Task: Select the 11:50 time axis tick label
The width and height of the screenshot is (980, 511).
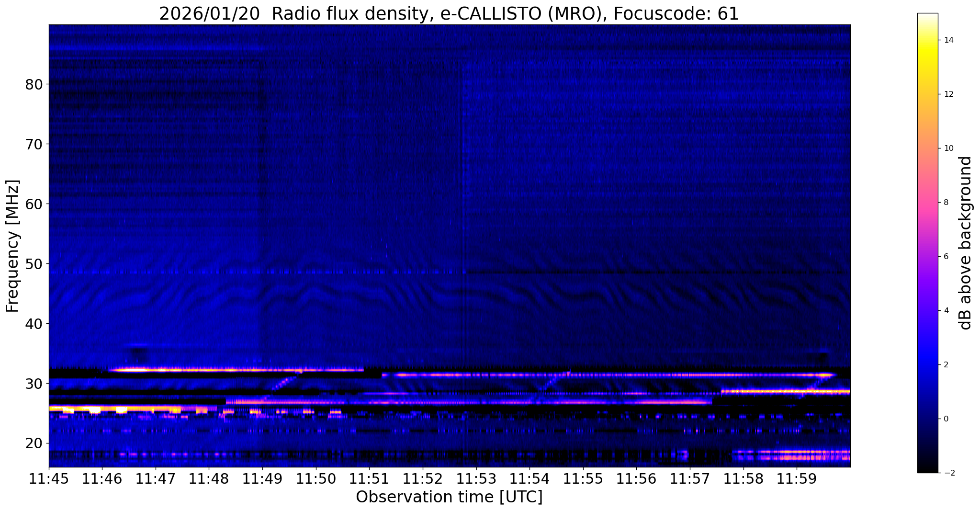Action: tap(315, 479)
